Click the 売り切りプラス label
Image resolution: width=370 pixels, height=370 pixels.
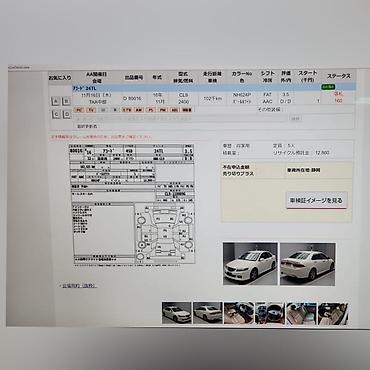tap(238, 174)
